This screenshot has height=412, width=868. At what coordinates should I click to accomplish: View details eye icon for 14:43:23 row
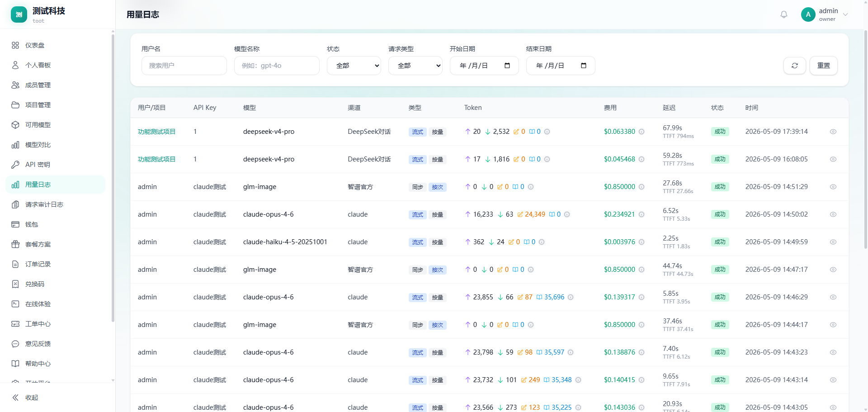(x=833, y=352)
